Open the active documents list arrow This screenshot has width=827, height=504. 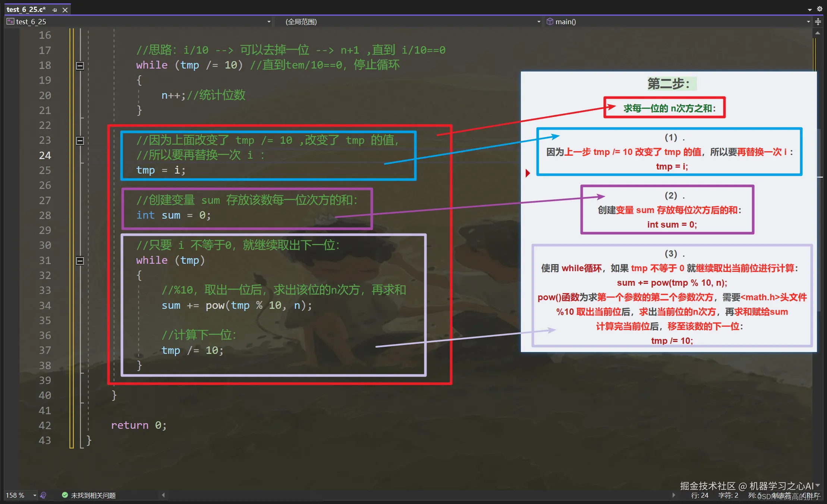[x=810, y=9]
